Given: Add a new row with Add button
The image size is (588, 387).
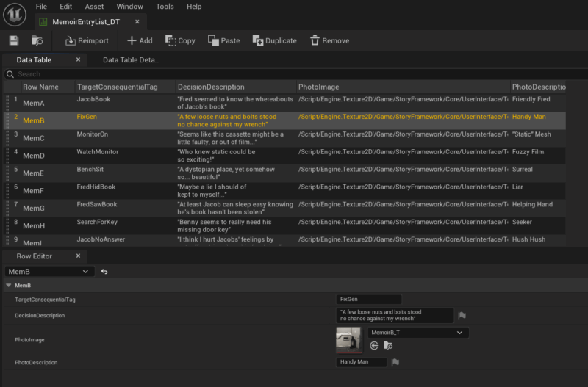Looking at the screenshot, I should (140, 40).
